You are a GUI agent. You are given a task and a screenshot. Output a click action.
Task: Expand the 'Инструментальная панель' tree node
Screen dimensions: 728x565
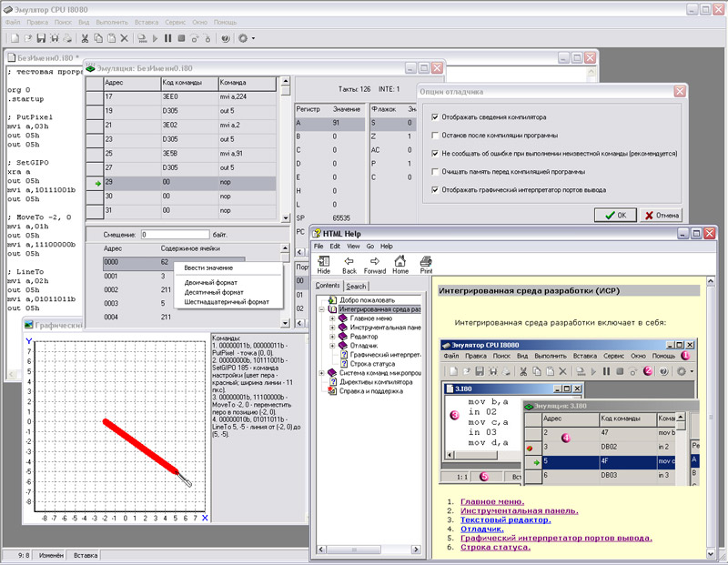tap(332, 328)
